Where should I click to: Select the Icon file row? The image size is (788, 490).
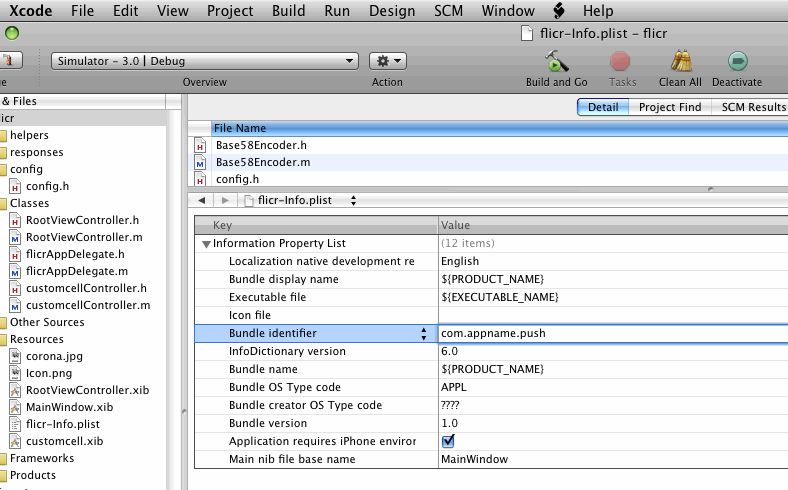pos(491,316)
